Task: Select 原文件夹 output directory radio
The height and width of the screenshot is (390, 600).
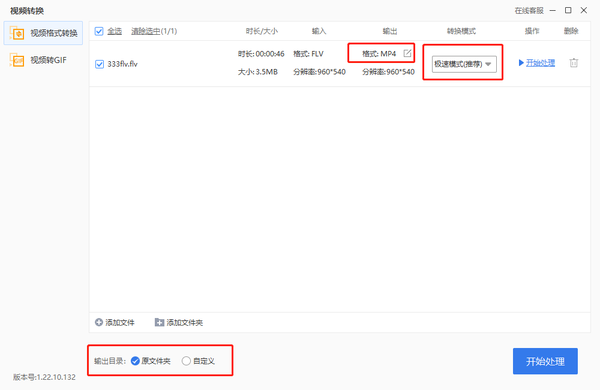Action: point(135,361)
